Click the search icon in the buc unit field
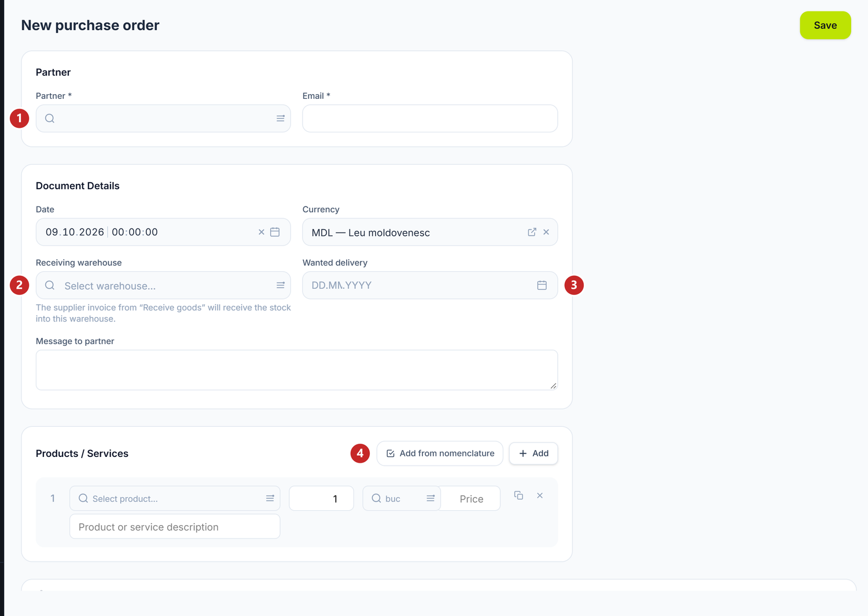Viewport: 868px width, 616px height. [376, 498]
